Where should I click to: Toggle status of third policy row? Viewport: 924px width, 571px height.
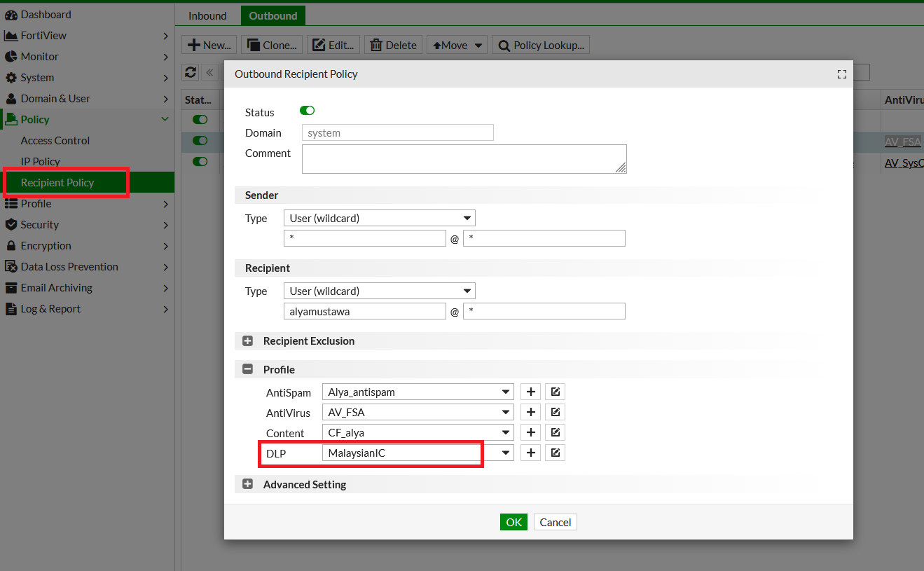pyautogui.click(x=200, y=162)
